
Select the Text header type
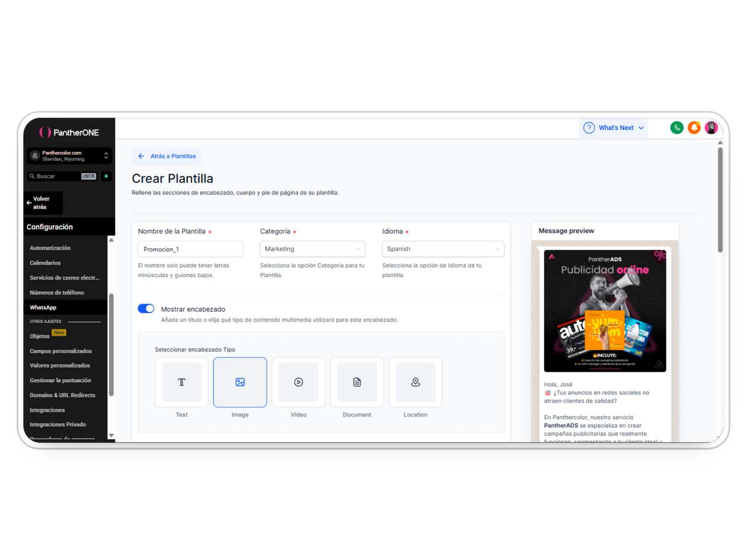tap(182, 382)
